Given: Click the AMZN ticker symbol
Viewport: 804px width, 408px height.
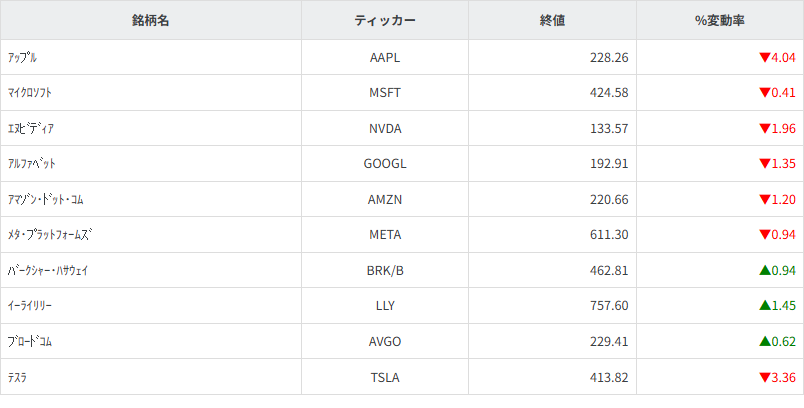Looking at the screenshot, I should point(385,200).
